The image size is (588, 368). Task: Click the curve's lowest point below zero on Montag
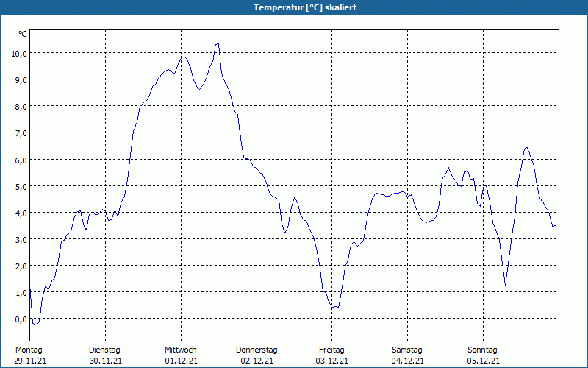[x=35, y=324]
